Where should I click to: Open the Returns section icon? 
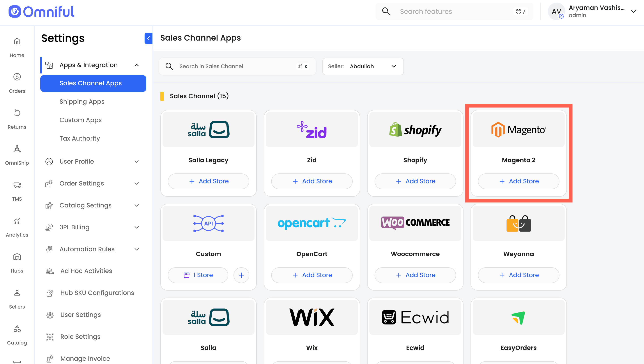pyautogui.click(x=17, y=113)
